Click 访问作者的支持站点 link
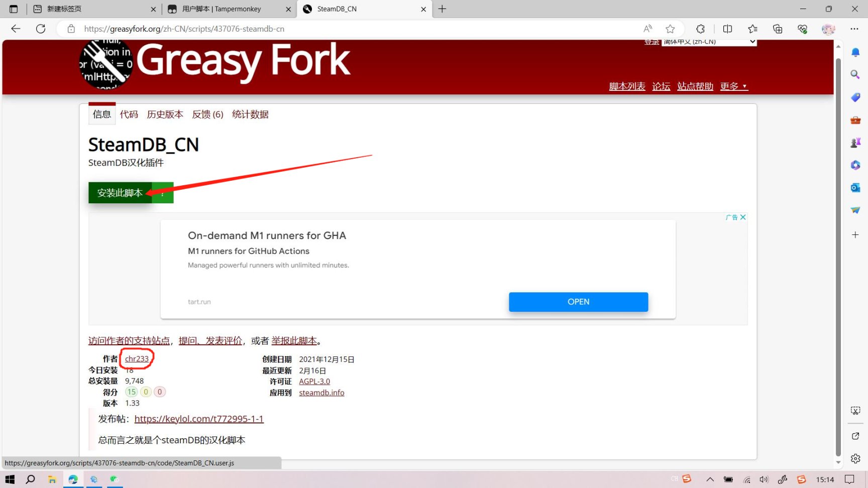 [x=129, y=341]
